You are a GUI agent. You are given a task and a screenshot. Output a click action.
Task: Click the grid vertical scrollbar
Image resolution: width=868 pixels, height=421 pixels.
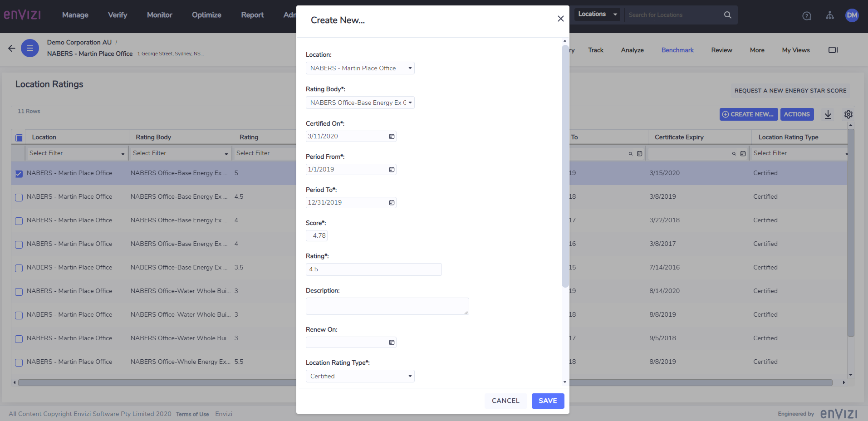851,232
